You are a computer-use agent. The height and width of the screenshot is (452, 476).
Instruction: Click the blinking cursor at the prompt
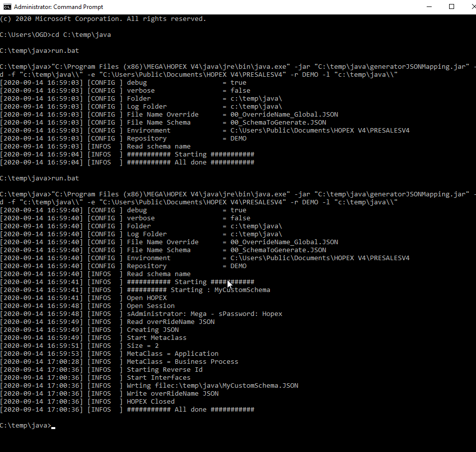coord(53,426)
